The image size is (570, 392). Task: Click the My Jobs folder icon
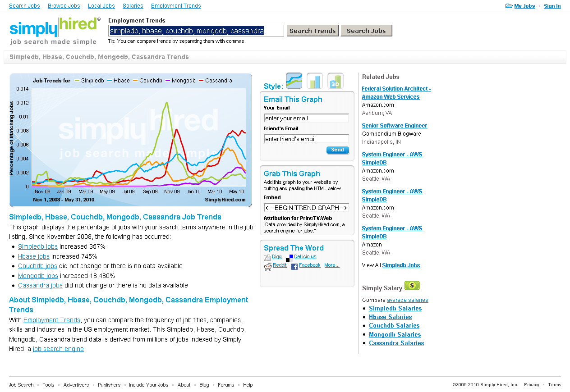509,6
